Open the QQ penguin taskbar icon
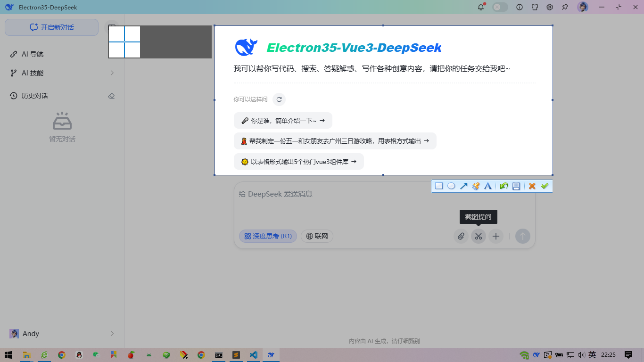644x362 pixels. point(79,355)
